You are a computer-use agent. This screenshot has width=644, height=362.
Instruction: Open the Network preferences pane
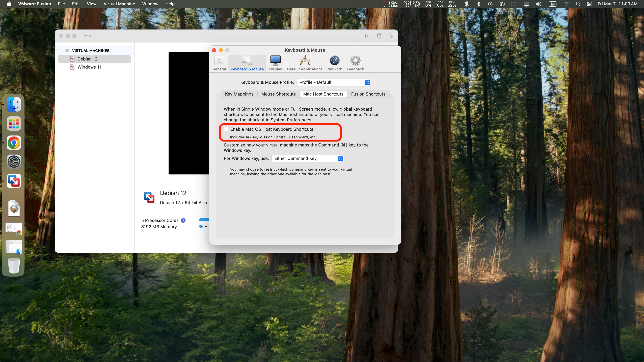(x=335, y=63)
